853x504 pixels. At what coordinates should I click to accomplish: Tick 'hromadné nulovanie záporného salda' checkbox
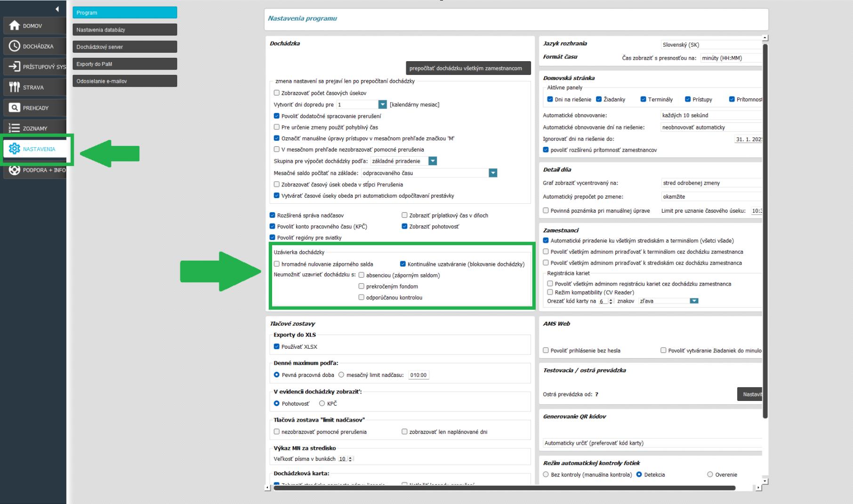277,264
